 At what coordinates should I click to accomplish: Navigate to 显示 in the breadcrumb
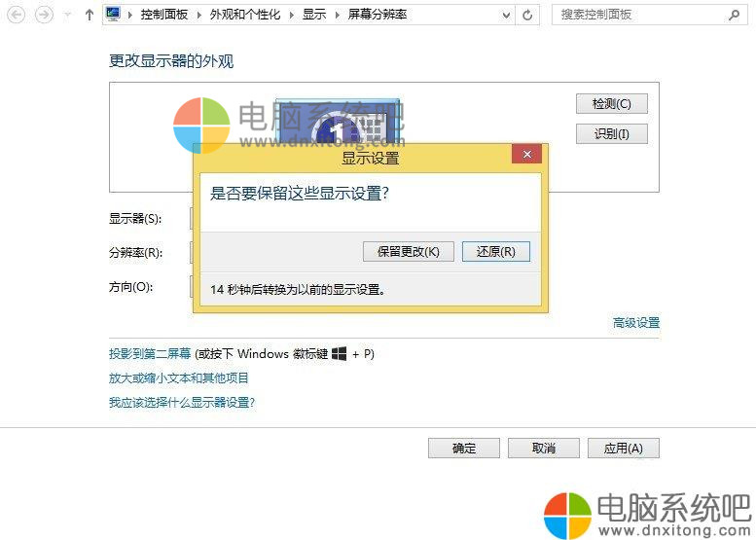(x=313, y=16)
